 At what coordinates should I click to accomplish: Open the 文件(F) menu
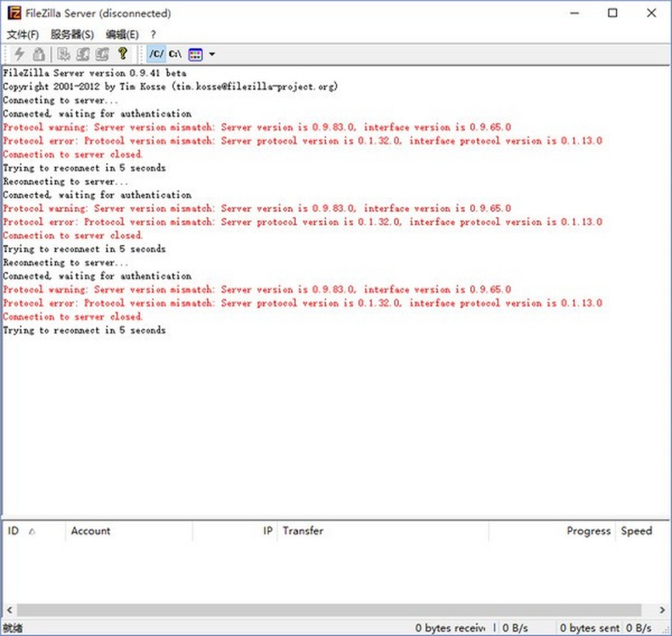21,35
